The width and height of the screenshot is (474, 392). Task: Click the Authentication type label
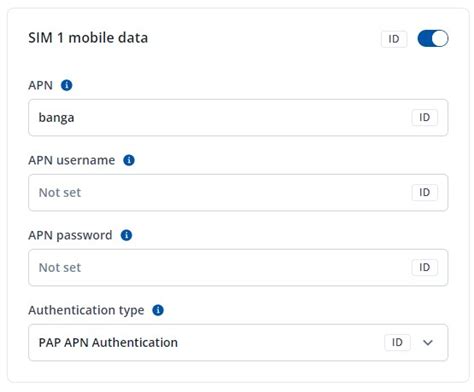86,311
